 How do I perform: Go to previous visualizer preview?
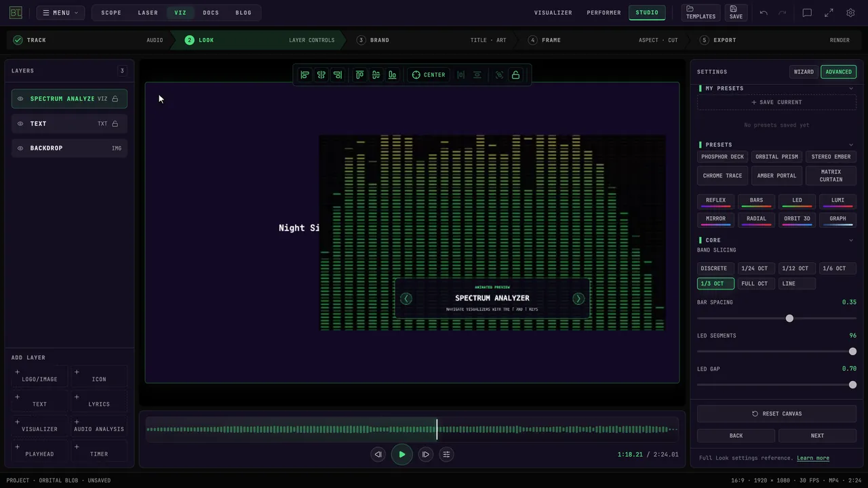[406, 298]
